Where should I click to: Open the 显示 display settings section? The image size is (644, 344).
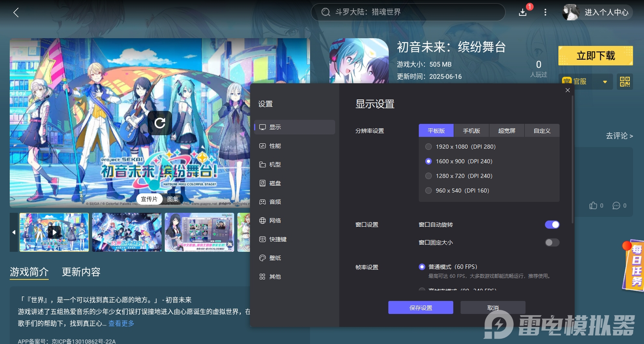295,127
